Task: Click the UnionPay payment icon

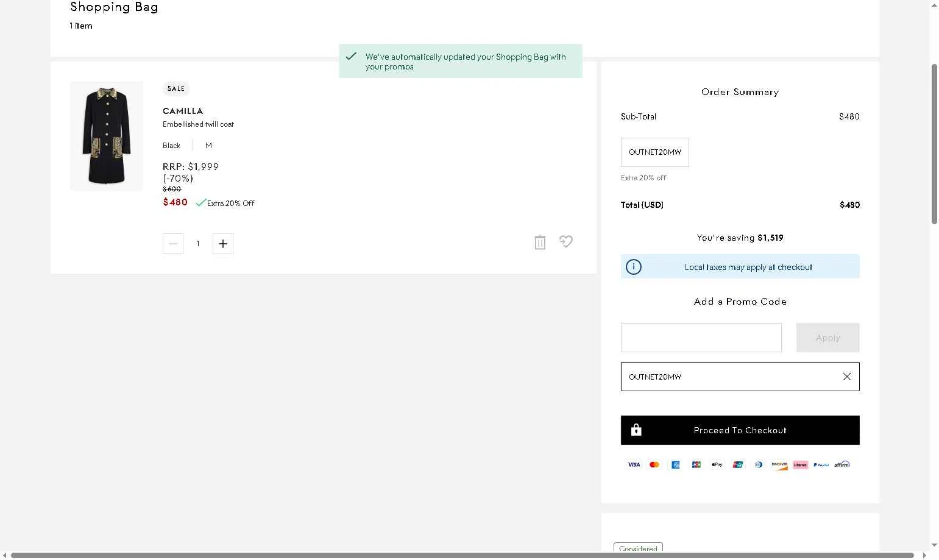Action: pos(738,464)
